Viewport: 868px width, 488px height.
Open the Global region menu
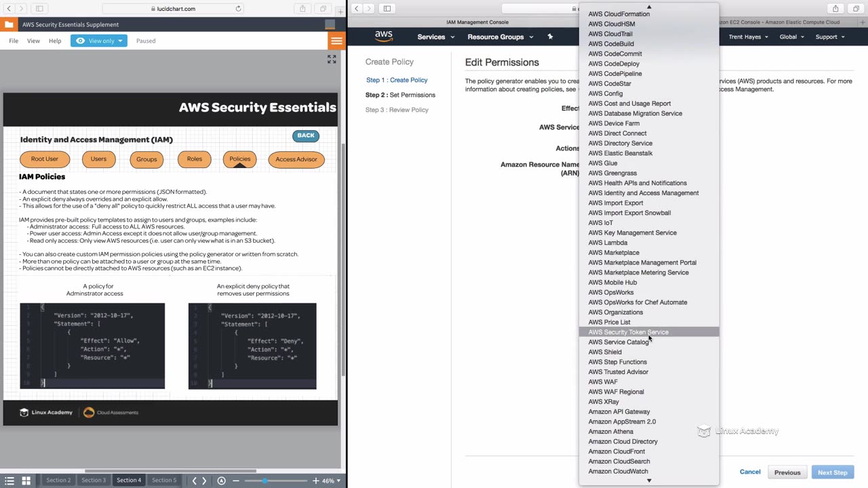[x=792, y=37]
